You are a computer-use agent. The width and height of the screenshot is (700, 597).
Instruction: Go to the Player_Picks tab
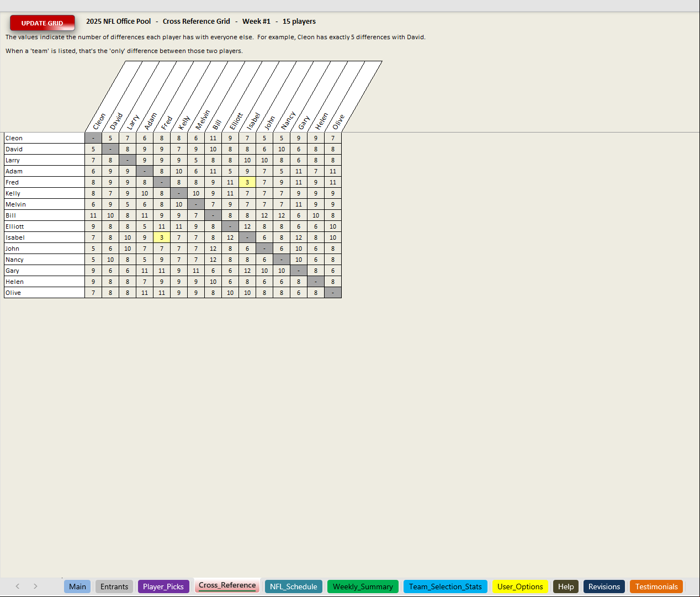coord(163,587)
